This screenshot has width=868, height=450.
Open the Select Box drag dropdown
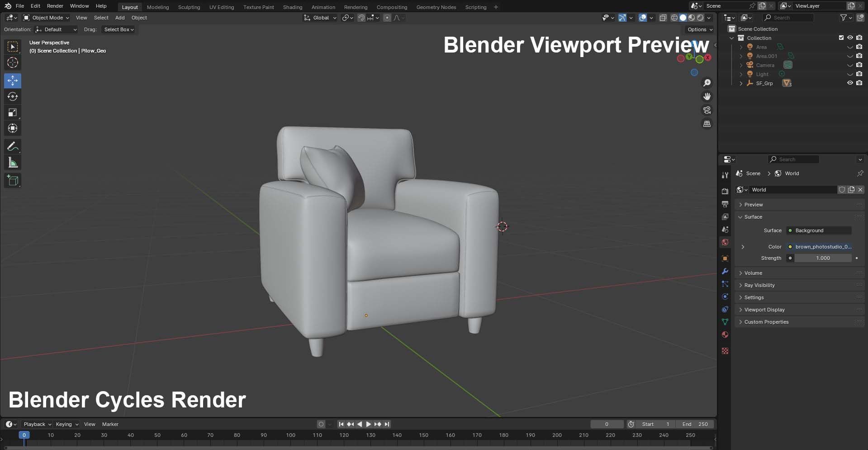[119, 29]
